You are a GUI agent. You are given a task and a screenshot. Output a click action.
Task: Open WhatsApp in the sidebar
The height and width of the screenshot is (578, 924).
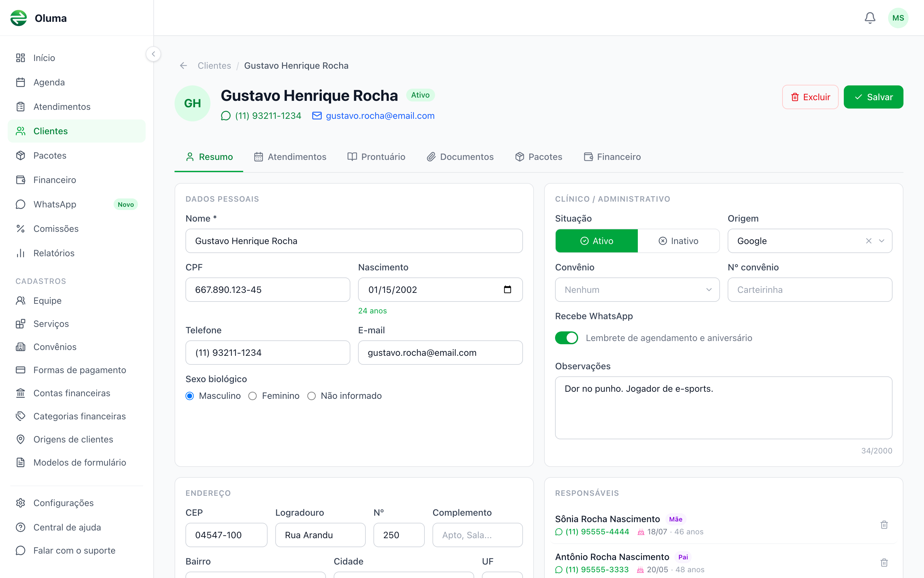click(76, 204)
